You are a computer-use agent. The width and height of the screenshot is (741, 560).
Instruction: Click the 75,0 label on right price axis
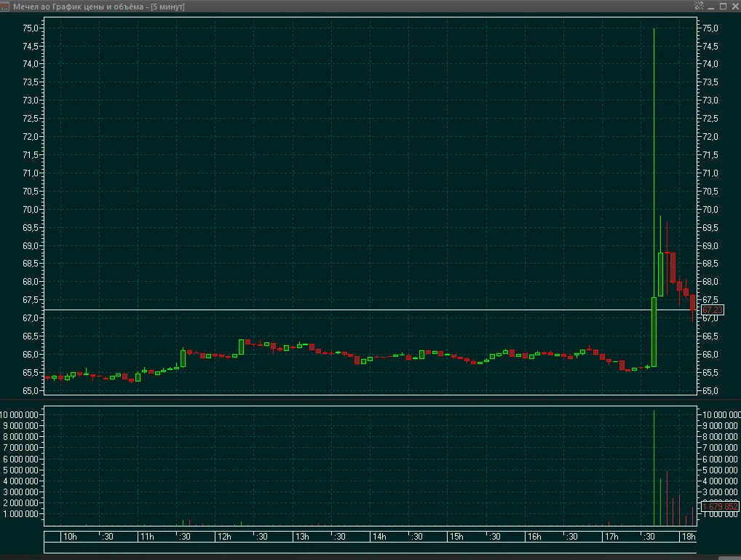tap(710, 28)
